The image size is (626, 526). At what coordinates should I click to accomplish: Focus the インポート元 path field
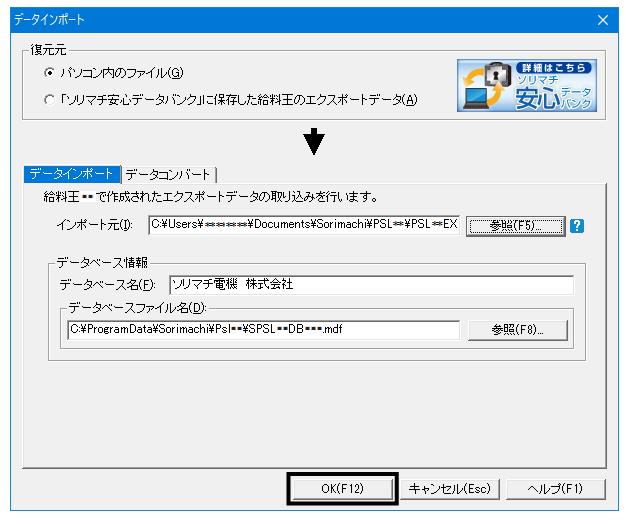[304, 225]
